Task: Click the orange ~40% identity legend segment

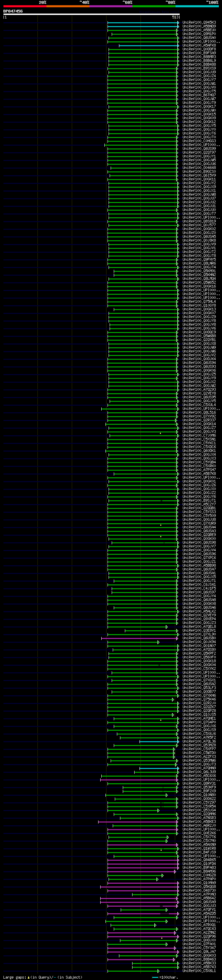Action: coord(68,6)
